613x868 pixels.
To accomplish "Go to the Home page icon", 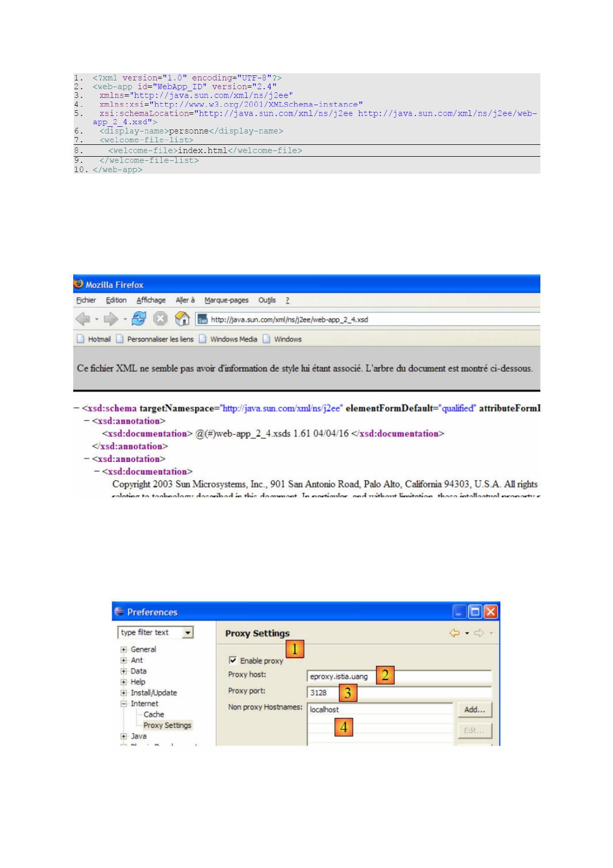I will coord(182,320).
